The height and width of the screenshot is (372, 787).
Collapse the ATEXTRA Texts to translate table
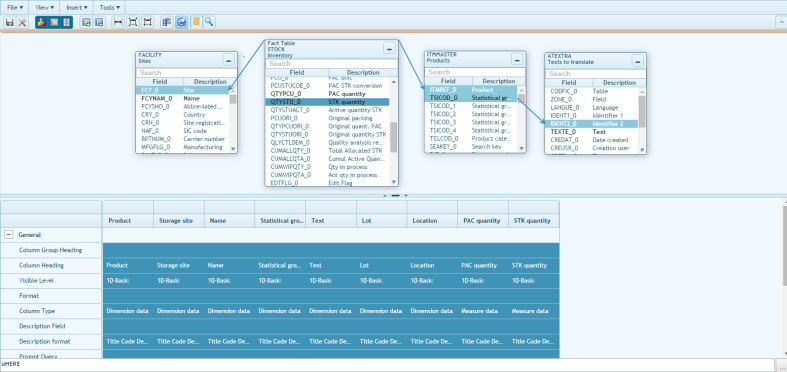click(x=637, y=61)
